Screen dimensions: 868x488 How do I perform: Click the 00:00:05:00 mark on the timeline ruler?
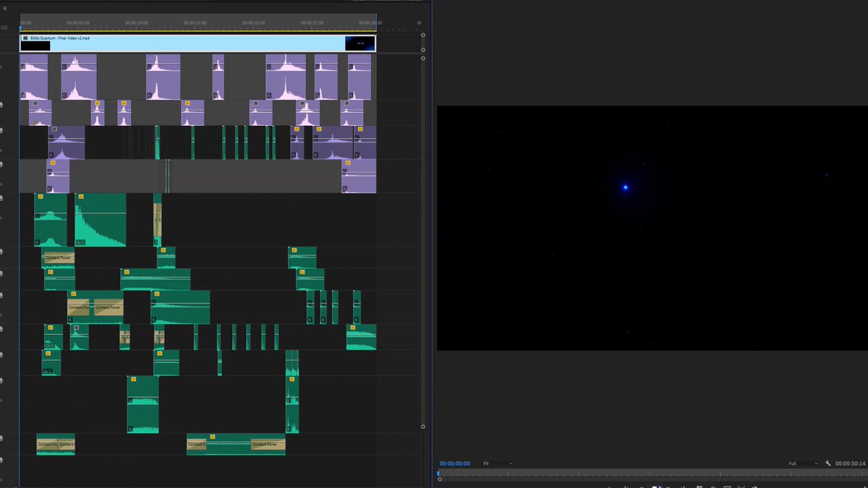pos(78,23)
